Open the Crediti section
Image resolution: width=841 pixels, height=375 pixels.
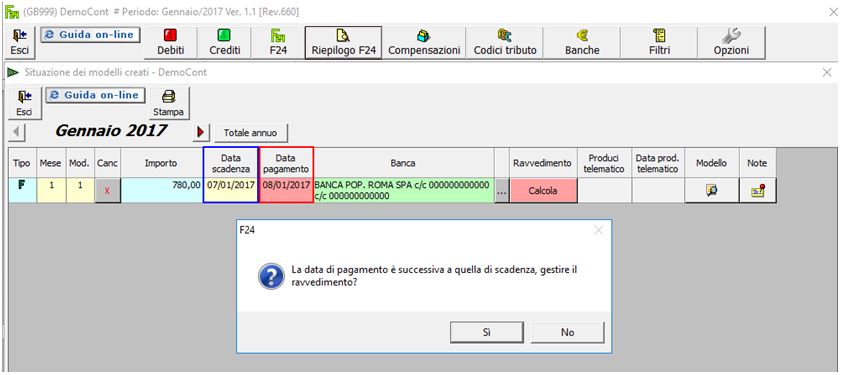pyautogui.click(x=224, y=42)
